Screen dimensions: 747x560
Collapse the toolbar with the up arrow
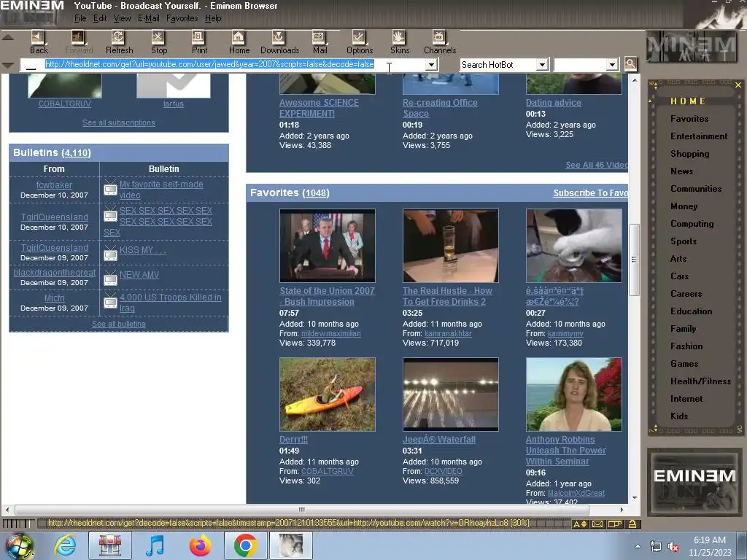click(x=7, y=38)
